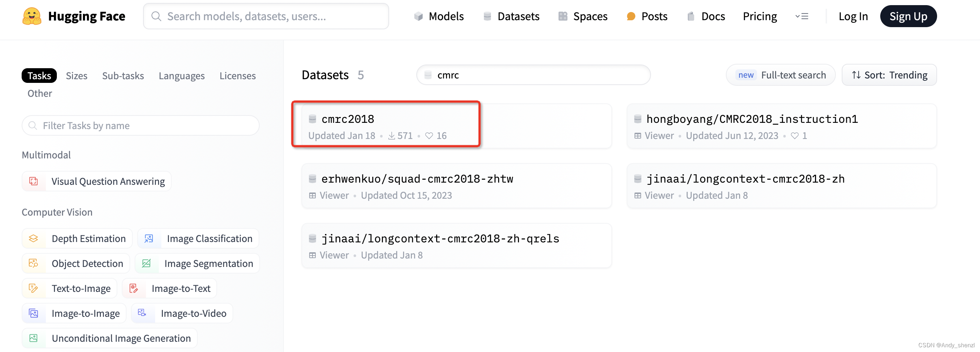Click the Viewer table icon on squad-cmrc2018-zhtw
Image resolution: width=980 pixels, height=352 pixels.
(312, 196)
